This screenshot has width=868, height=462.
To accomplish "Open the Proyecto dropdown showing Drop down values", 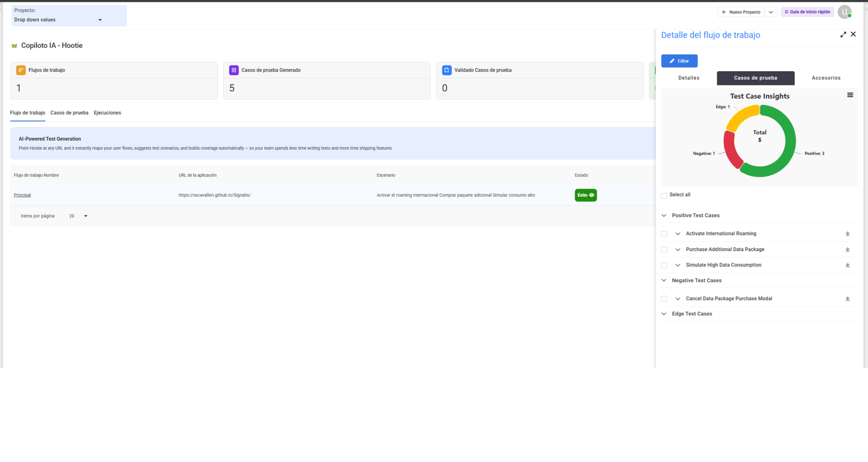I will pos(69,16).
